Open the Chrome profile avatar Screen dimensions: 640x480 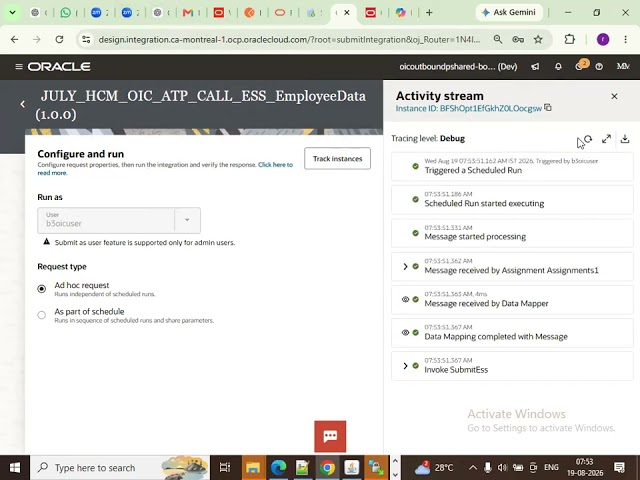point(603,39)
